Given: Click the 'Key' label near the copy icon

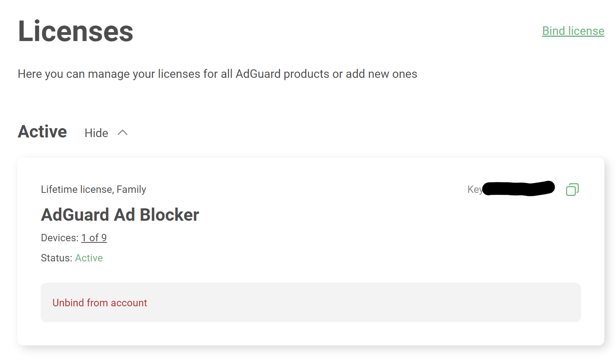Looking at the screenshot, I should coord(474,189).
